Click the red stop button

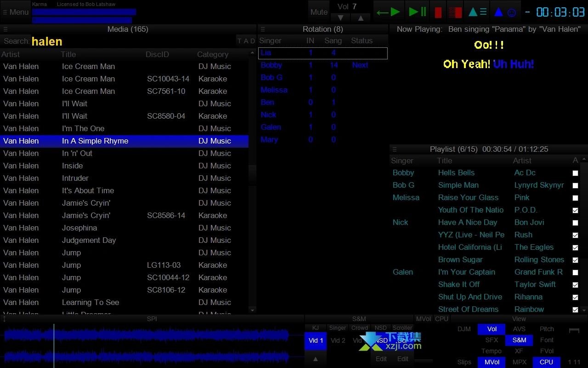pyautogui.click(x=438, y=12)
